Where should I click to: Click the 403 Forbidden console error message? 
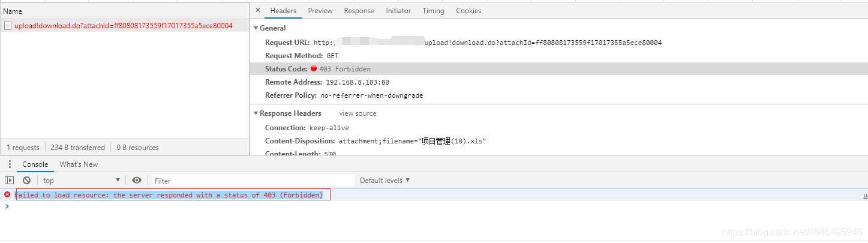tap(169, 195)
